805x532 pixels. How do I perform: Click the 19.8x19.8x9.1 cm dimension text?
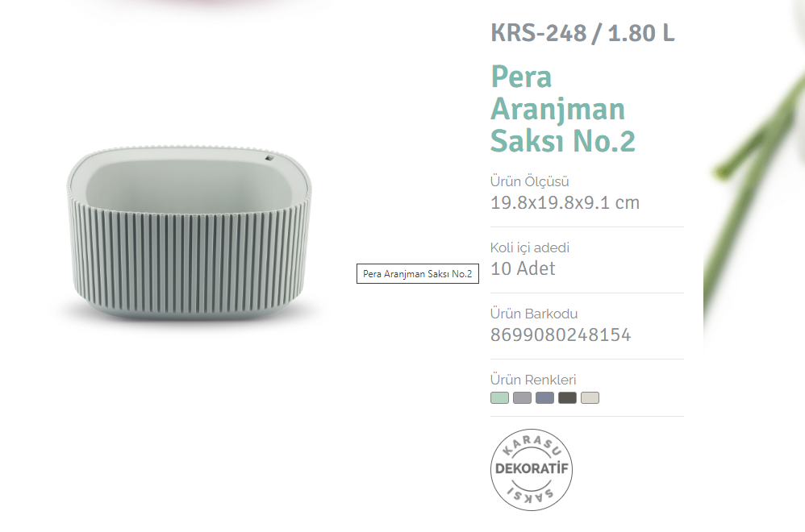(x=565, y=202)
